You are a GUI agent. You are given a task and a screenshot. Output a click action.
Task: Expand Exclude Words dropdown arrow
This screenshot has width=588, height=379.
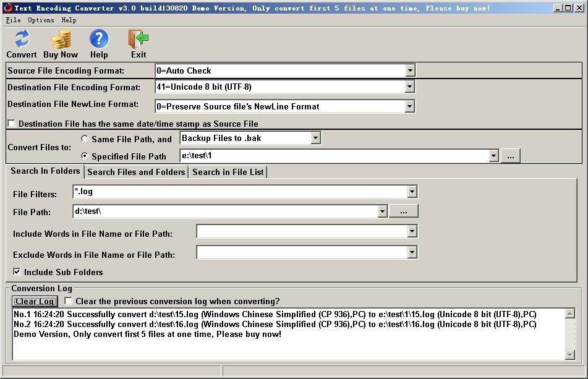pos(412,252)
